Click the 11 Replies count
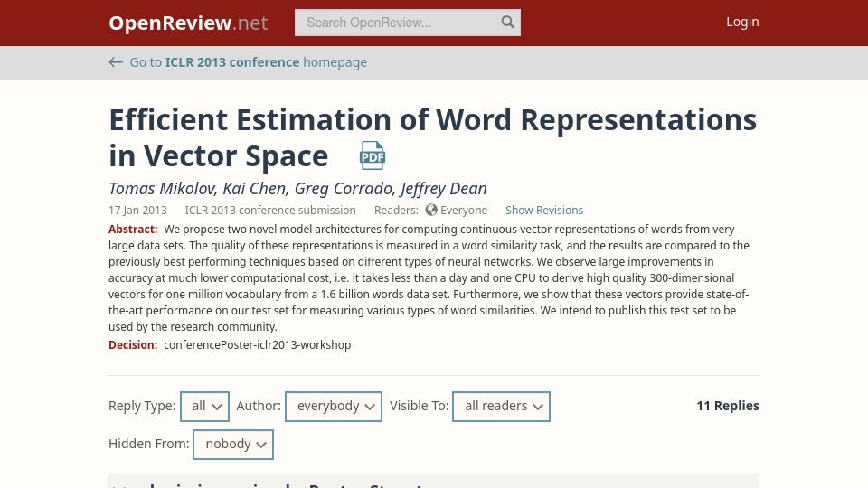The height and width of the screenshot is (488, 868). [727, 406]
